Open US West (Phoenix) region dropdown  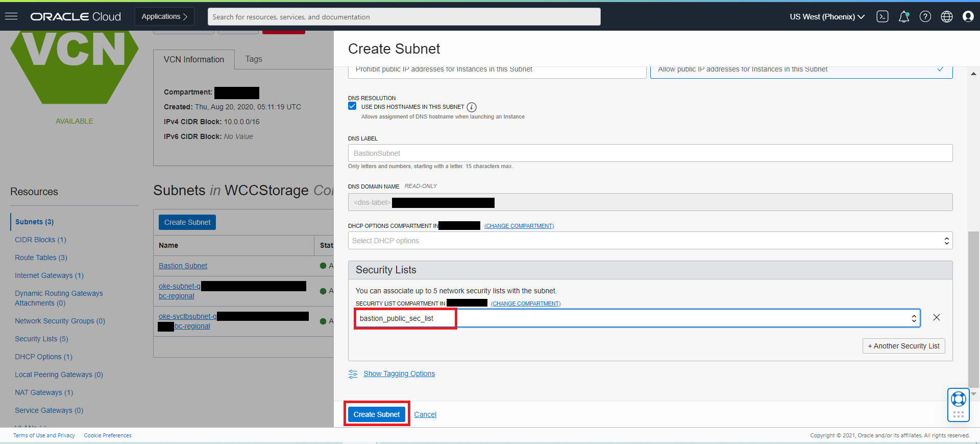tap(827, 16)
